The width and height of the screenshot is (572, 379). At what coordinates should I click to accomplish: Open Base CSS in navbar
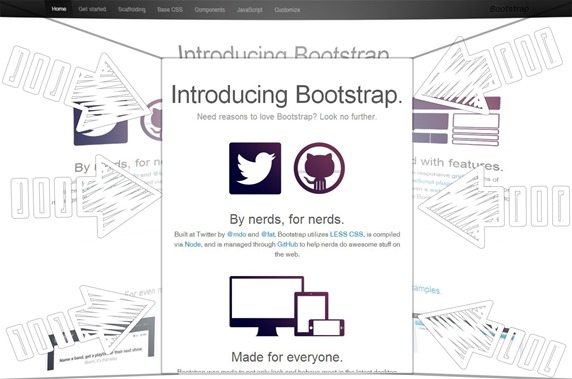pyautogui.click(x=170, y=9)
